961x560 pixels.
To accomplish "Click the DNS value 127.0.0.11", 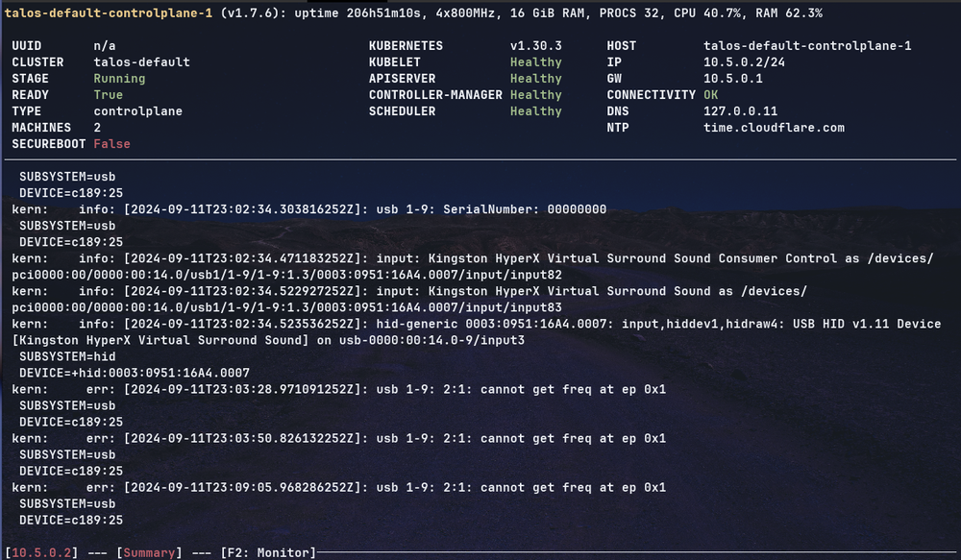I will click(x=740, y=111).
